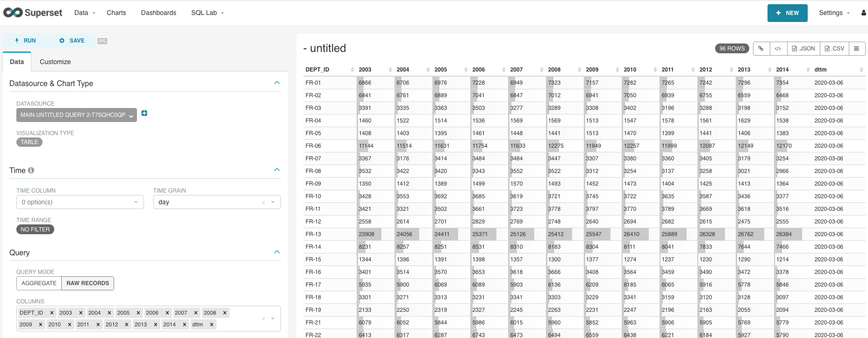Remove 2012 column tag
Image resolution: width=868 pixels, height=338 pixels.
127,324
